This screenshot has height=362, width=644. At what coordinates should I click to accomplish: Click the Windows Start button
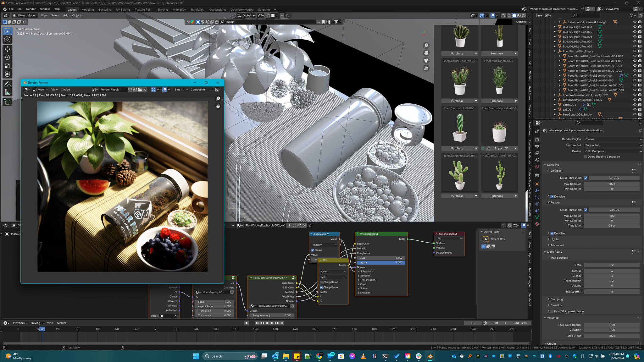pyautogui.click(x=196, y=356)
